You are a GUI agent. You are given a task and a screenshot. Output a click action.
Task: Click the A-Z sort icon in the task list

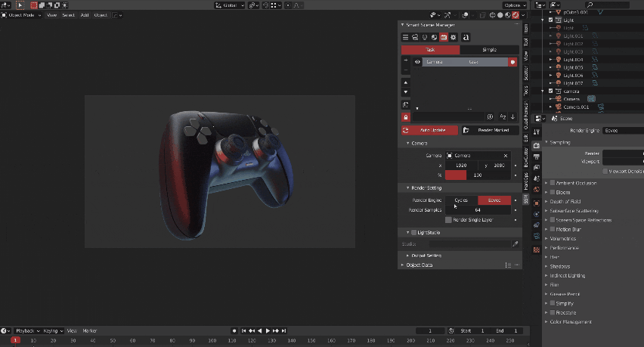pos(503,117)
